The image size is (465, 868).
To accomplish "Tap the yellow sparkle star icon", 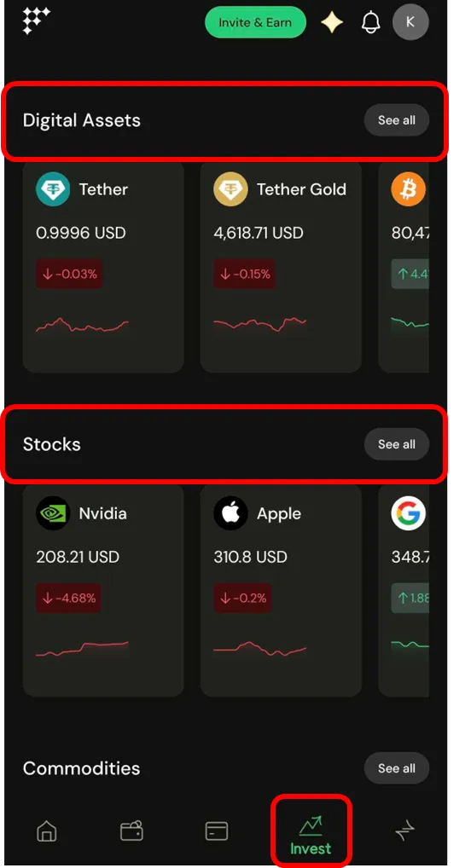I will [332, 23].
